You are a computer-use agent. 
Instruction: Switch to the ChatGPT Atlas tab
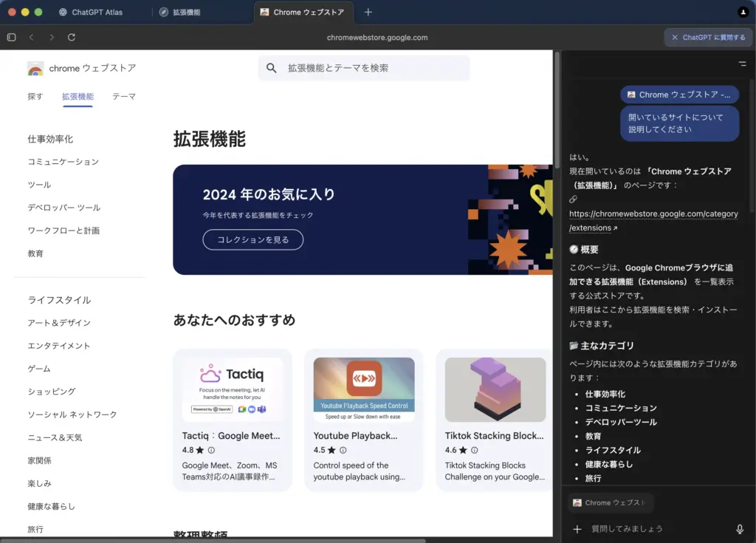click(91, 13)
